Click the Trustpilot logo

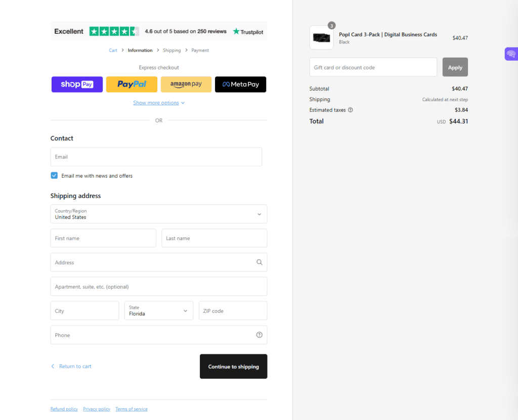pyautogui.click(x=247, y=31)
